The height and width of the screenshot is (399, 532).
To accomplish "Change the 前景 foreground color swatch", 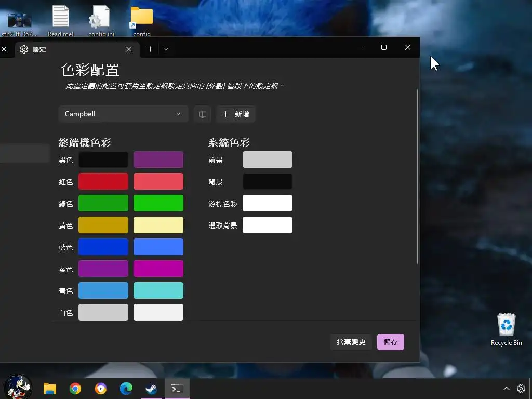I will tap(268, 159).
